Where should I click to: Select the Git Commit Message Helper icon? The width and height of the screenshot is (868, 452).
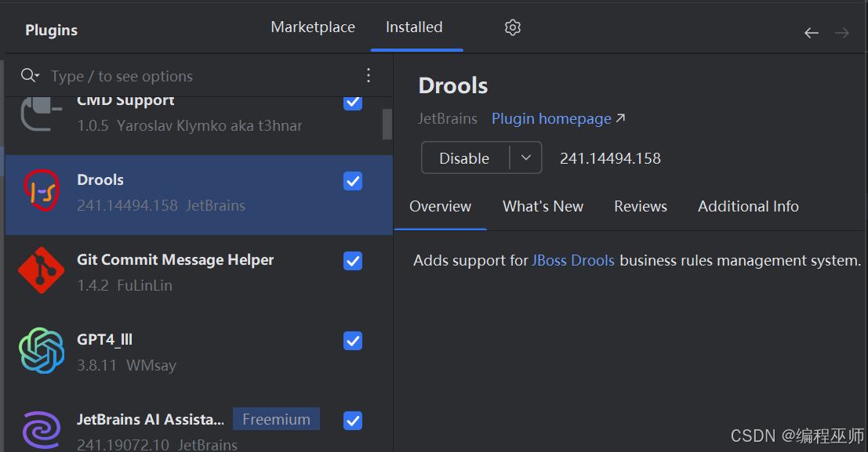point(41,270)
